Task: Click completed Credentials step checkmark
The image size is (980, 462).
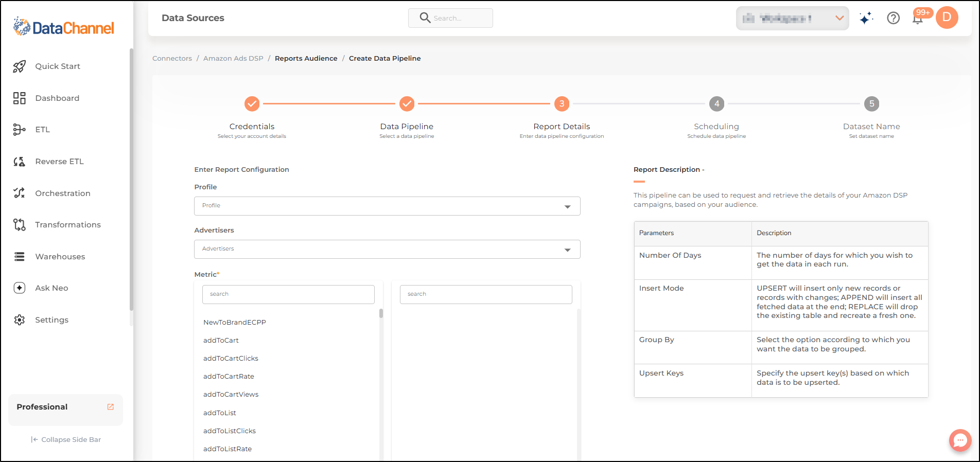Action: (252, 104)
